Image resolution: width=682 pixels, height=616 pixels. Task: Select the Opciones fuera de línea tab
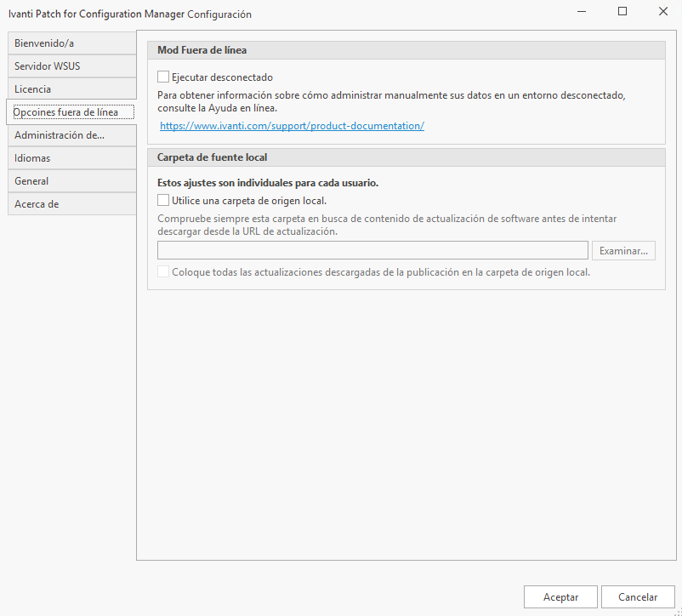(71, 112)
